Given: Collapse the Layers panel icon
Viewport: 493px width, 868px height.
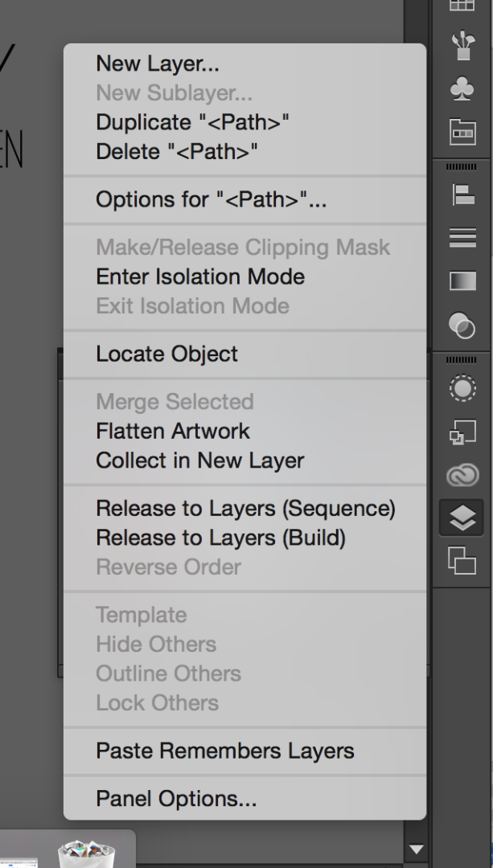Looking at the screenshot, I should click(x=462, y=518).
